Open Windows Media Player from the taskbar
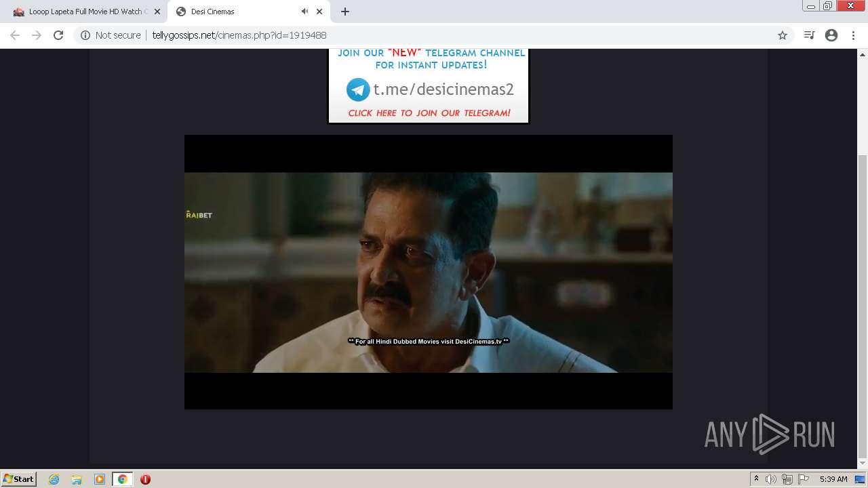Viewport: 868px width, 488px height. tap(100, 479)
